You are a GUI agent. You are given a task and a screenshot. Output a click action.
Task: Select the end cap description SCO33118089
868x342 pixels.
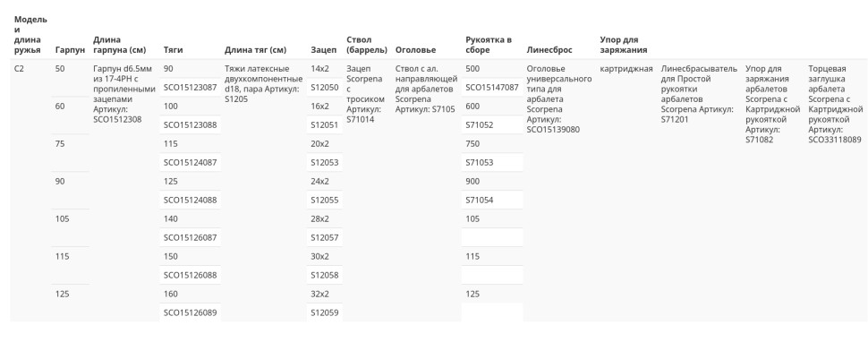(836, 104)
